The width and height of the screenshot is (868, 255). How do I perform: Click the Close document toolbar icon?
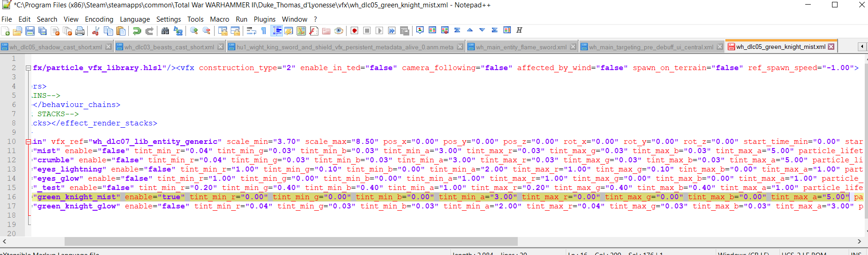[55, 31]
